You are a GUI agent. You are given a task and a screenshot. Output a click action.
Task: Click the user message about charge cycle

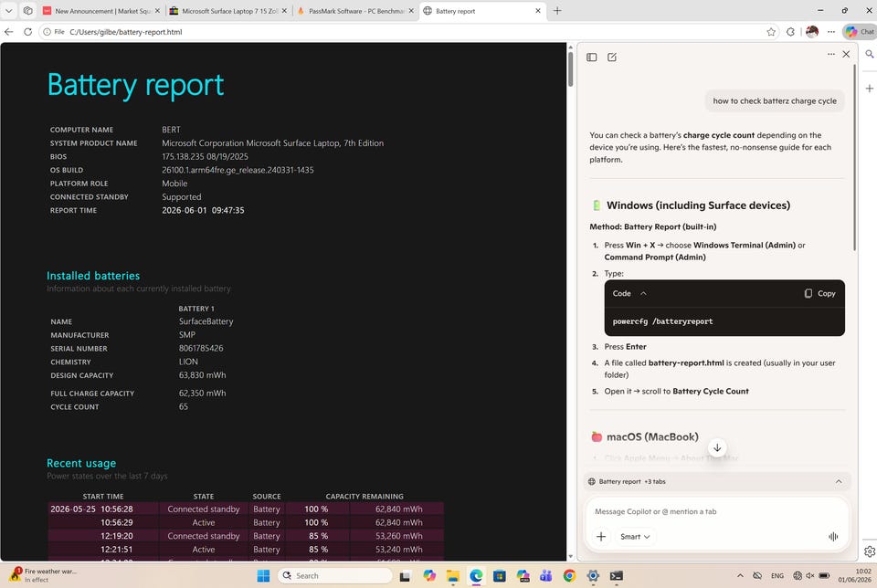click(775, 101)
